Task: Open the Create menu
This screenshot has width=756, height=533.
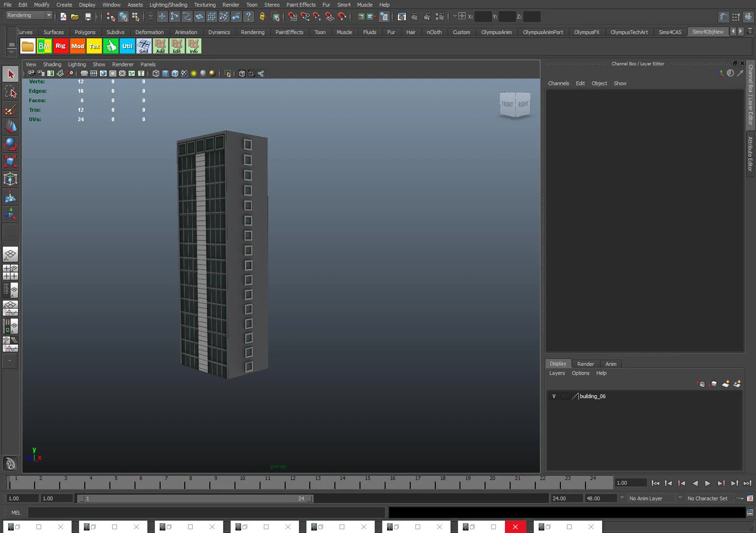Action: coord(64,5)
